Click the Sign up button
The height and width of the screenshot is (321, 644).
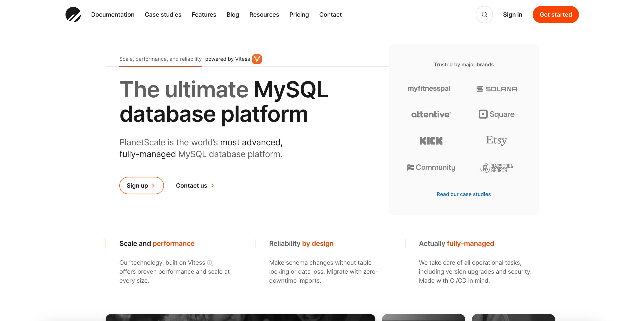(141, 186)
